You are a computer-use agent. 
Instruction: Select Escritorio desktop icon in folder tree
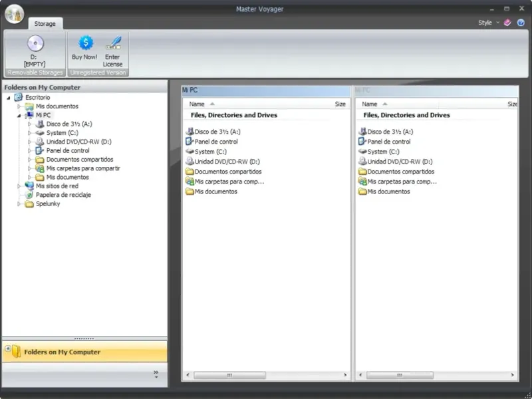click(x=19, y=97)
